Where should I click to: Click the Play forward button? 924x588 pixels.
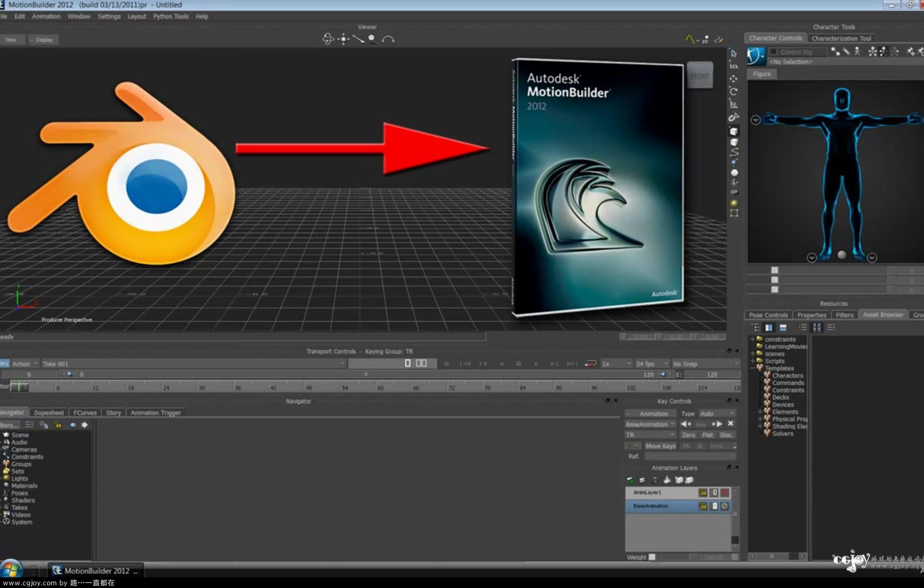(x=536, y=363)
